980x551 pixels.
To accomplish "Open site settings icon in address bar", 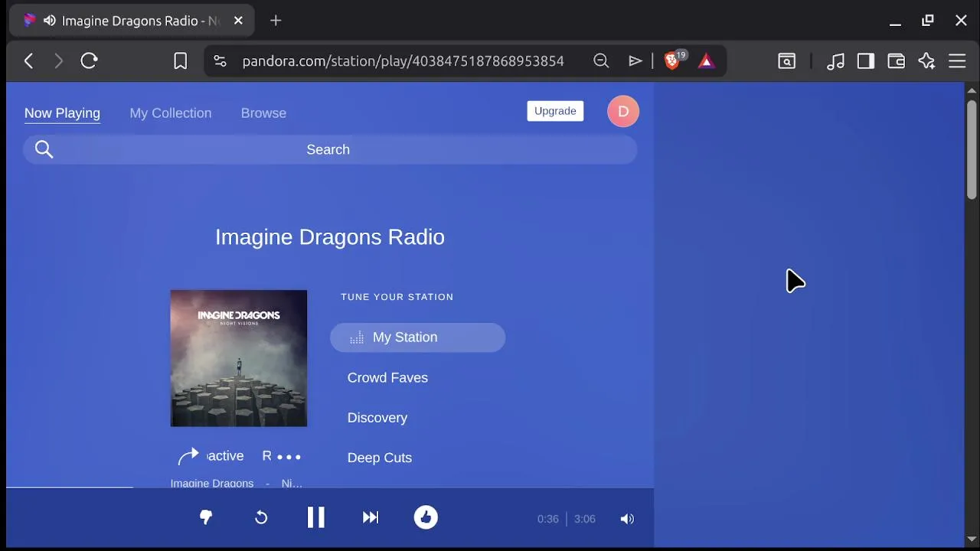I will click(220, 61).
